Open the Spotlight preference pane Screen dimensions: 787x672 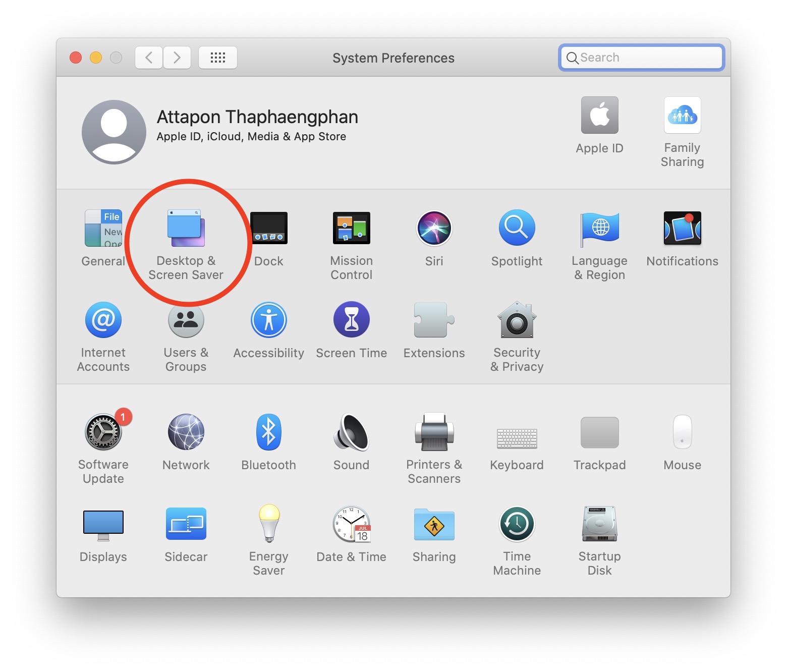click(x=517, y=229)
